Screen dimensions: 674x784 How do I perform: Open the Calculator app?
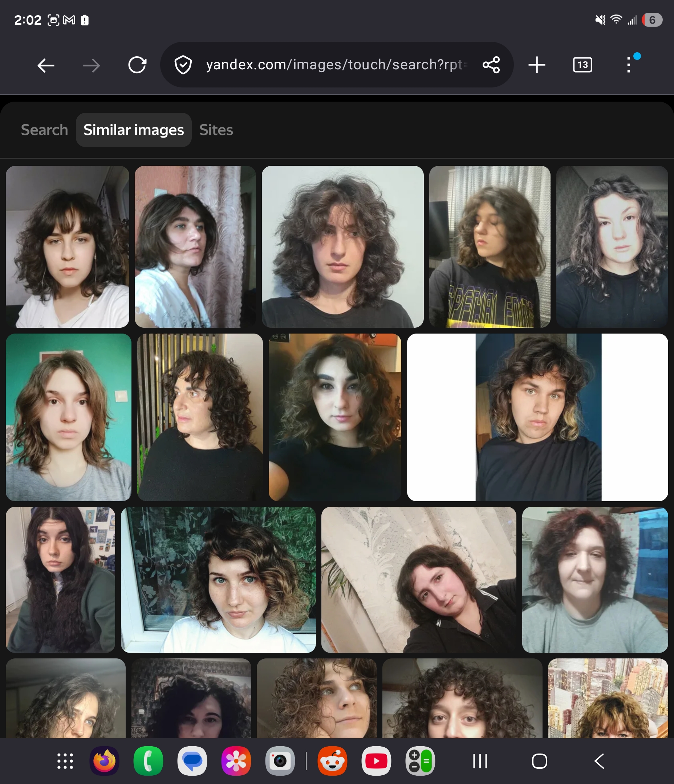pyautogui.click(x=420, y=761)
